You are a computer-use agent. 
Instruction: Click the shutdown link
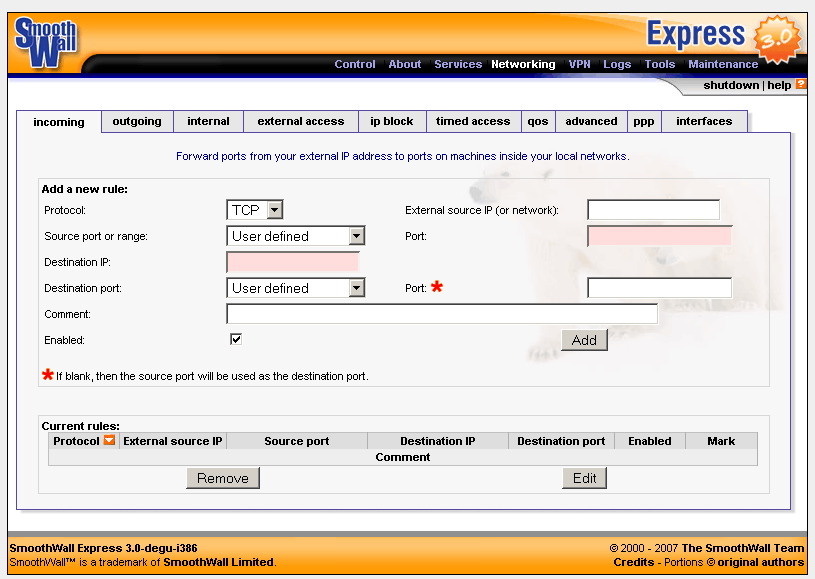[x=731, y=85]
